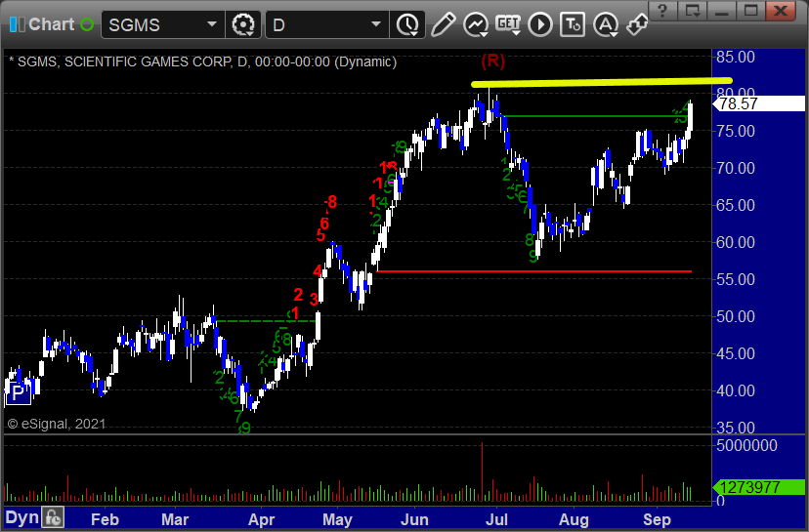Click the play replay button
The image size is (809, 532).
pos(540,24)
